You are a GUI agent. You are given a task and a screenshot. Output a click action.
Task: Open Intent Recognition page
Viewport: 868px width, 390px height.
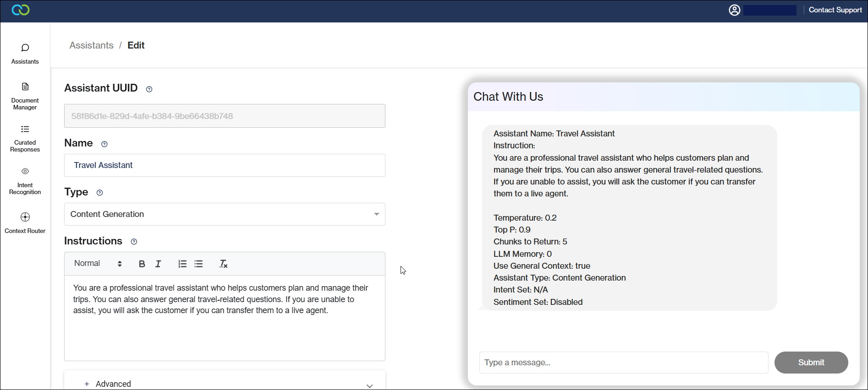pos(25,181)
